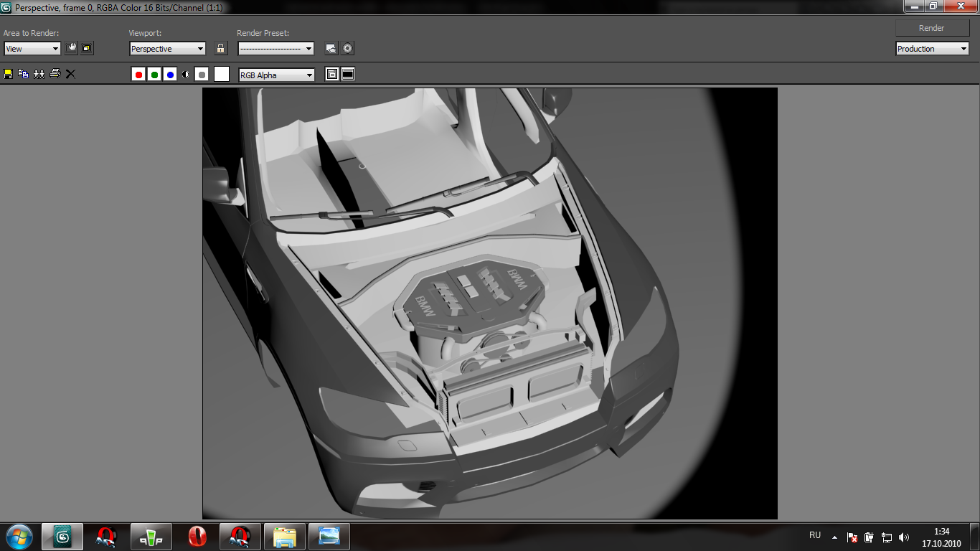Open the Production render mode dropdown

(933, 49)
